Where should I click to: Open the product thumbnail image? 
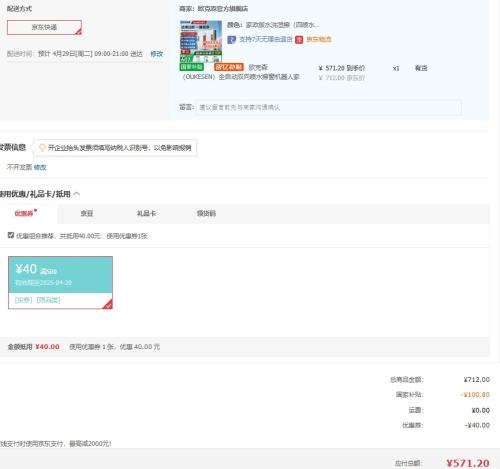click(201, 41)
